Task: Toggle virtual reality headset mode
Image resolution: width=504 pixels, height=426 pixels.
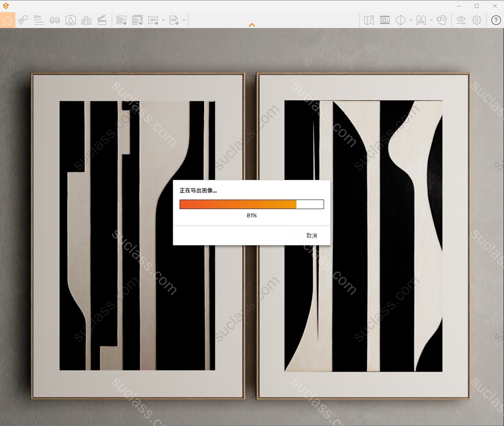Action: (442, 20)
